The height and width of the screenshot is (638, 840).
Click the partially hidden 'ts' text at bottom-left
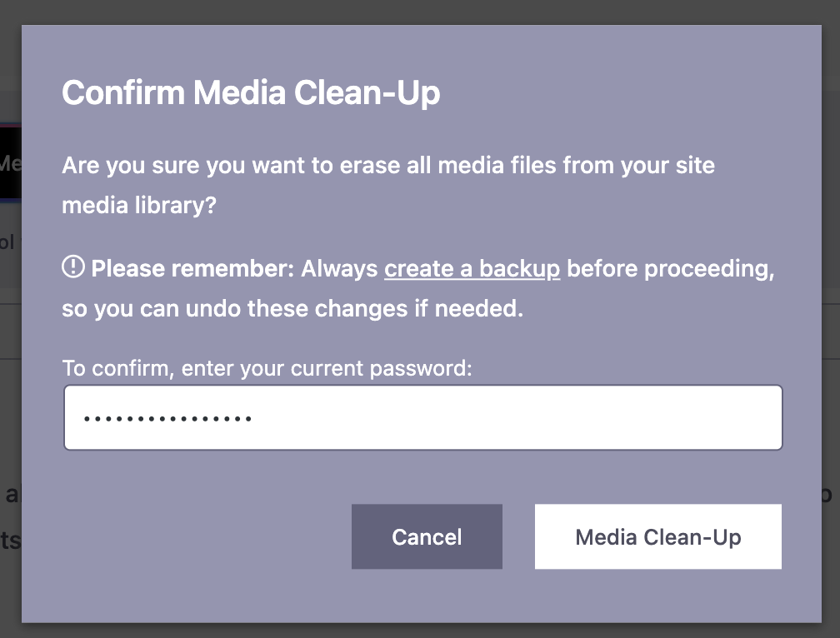10,541
